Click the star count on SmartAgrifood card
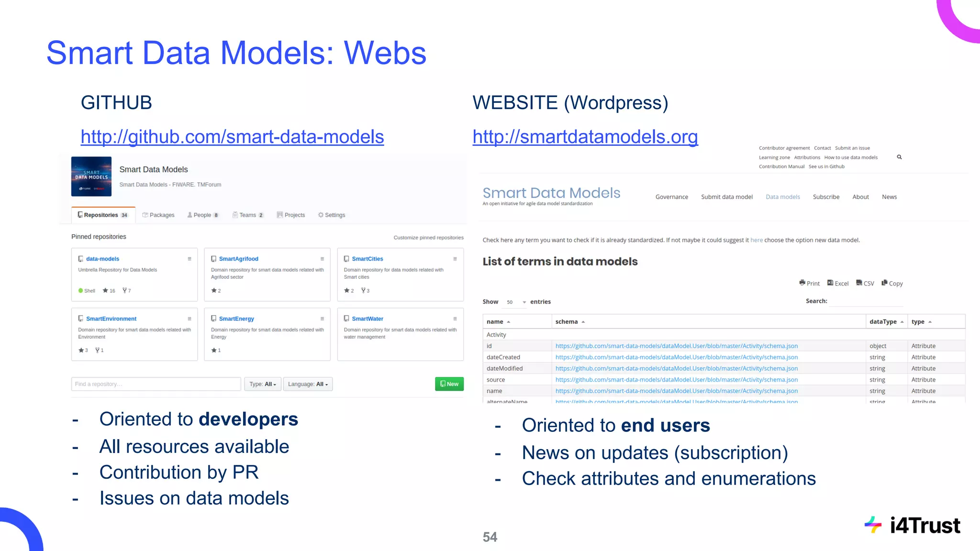 [216, 291]
